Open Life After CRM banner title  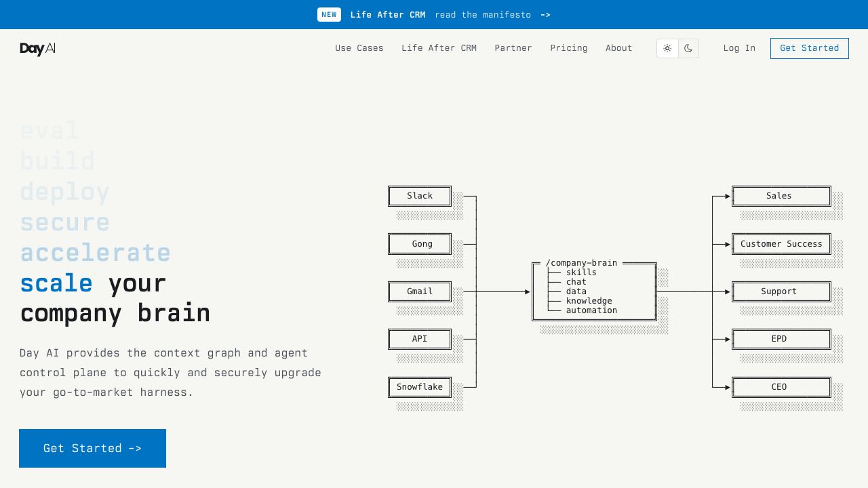[x=388, y=15]
